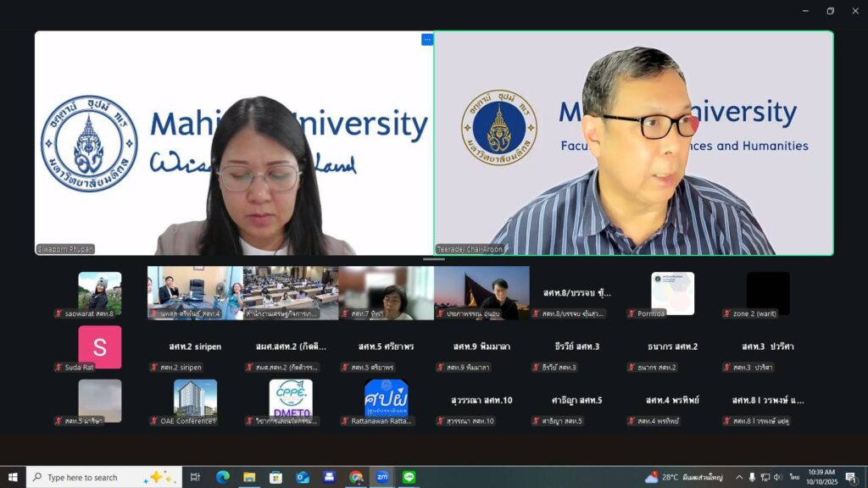Click the Porntida participant tile
The height and width of the screenshot is (488, 868).
coord(672,293)
